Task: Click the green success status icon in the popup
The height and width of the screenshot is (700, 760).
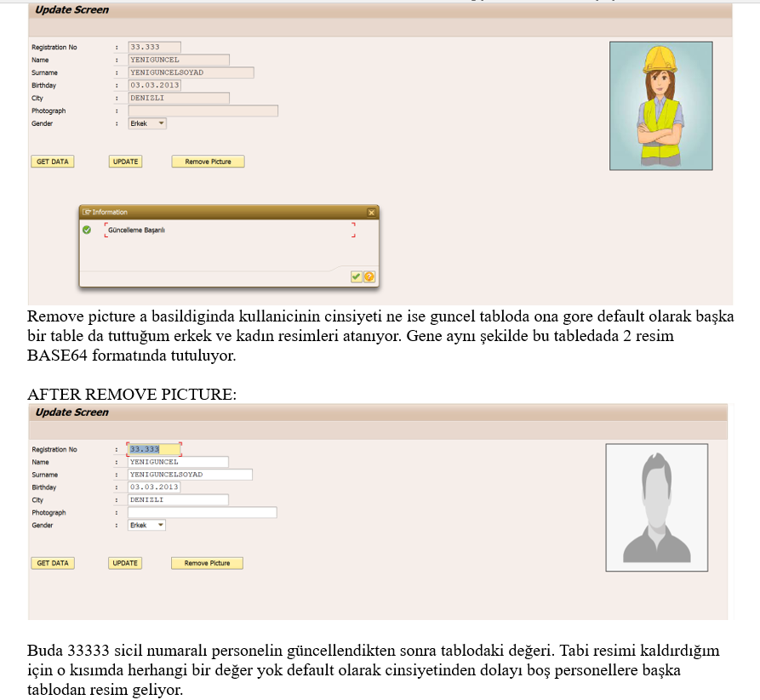Action: pos(88,230)
